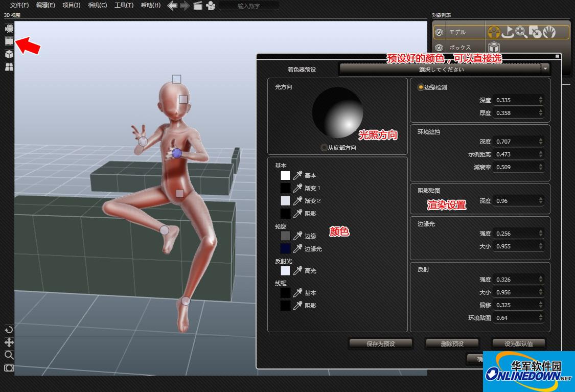The height and width of the screenshot is (392, 575).
Task: Pick color with eyedropper beside 高光
Action: click(297, 271)
